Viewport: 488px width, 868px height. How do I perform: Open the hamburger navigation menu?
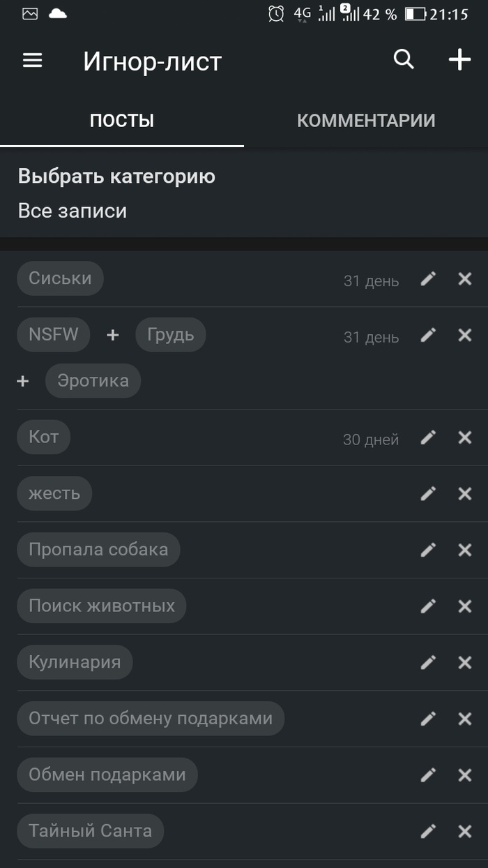33,61
